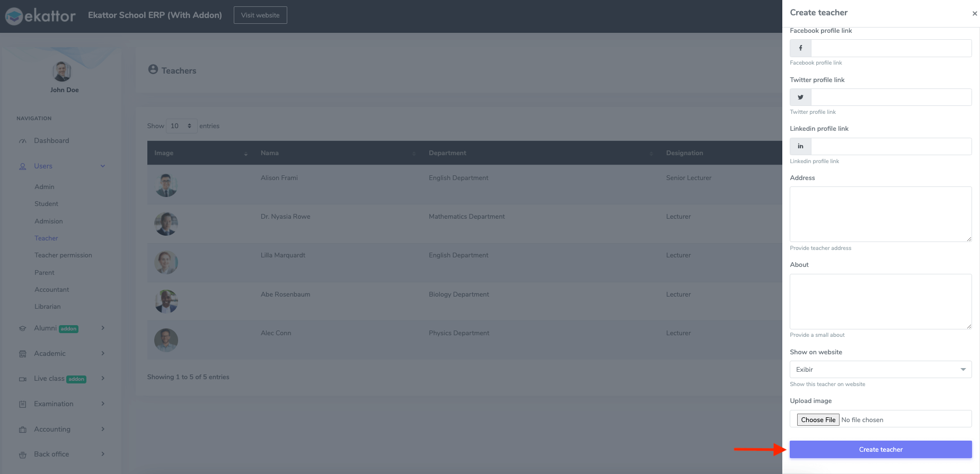Click the Twitter bird icon

(800, 97)
